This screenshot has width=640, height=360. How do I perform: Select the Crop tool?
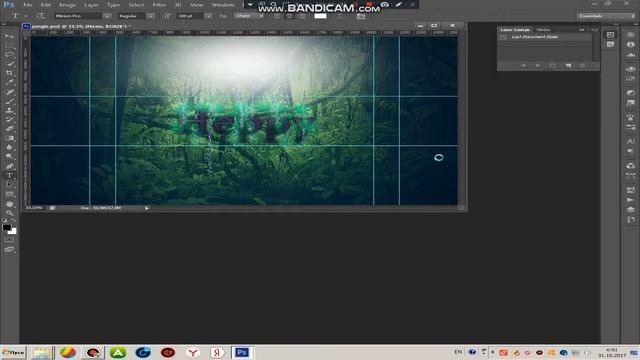(9, 73)
